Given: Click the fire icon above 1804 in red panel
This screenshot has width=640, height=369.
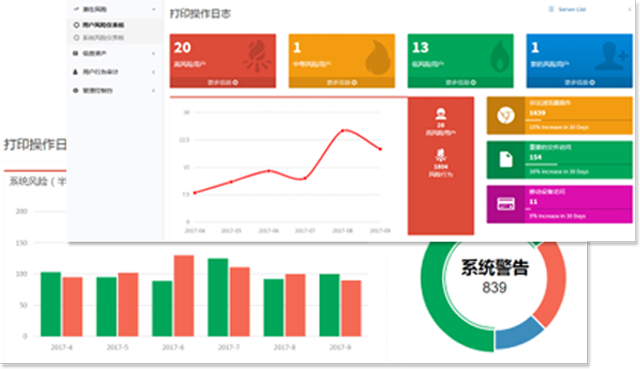Looking at the screenshot, I should point(441,155).
